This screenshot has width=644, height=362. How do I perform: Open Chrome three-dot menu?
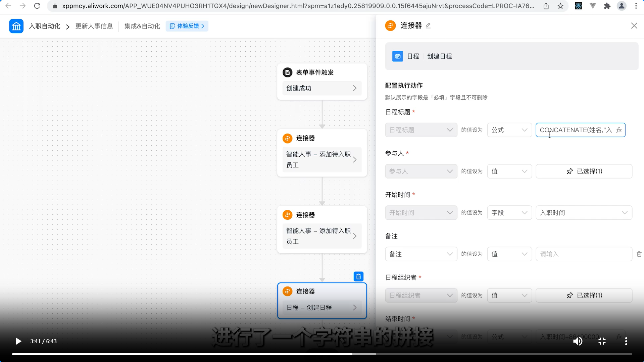coord(636,6)
